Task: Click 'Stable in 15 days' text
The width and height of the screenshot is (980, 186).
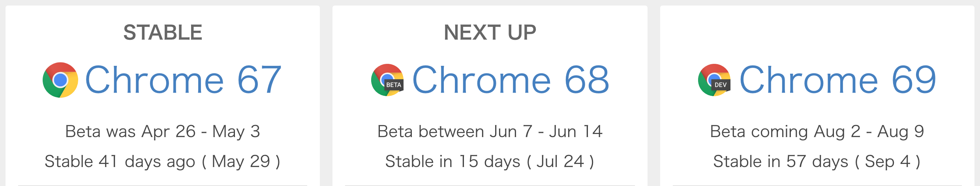Action: pos(453,162)
